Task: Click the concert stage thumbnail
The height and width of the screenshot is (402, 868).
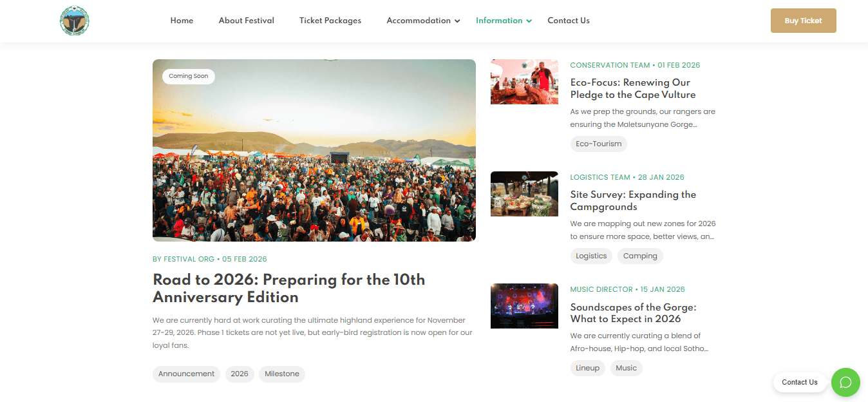Action: (524, 306)
